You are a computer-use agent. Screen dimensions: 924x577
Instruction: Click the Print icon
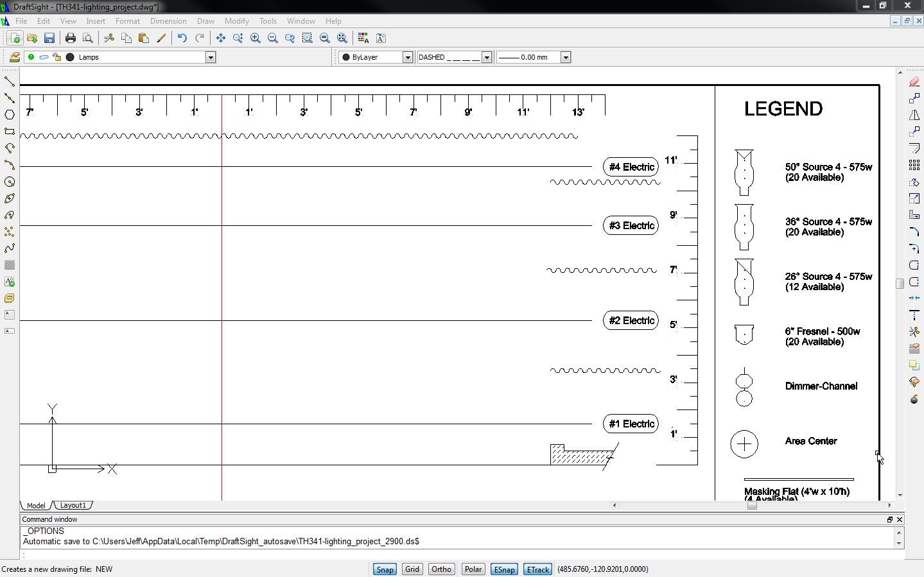tap(71, 39)
